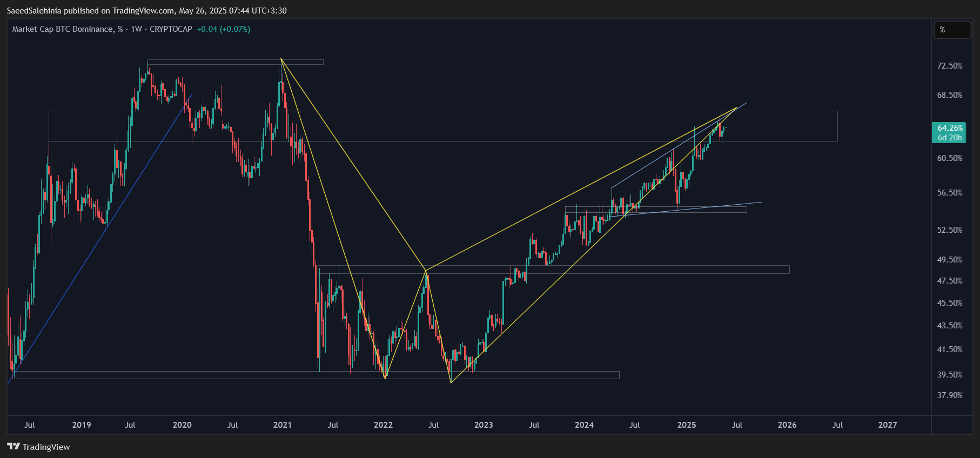This screenshot has height=458, width=980.
Task: Click the 1W interval in chart title
Action: tap(136, 29)
